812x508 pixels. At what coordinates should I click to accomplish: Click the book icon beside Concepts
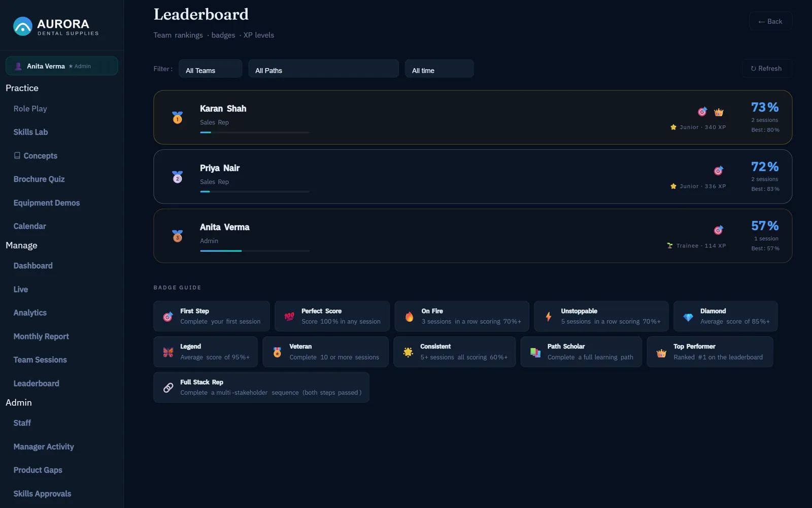pos(17,155)
